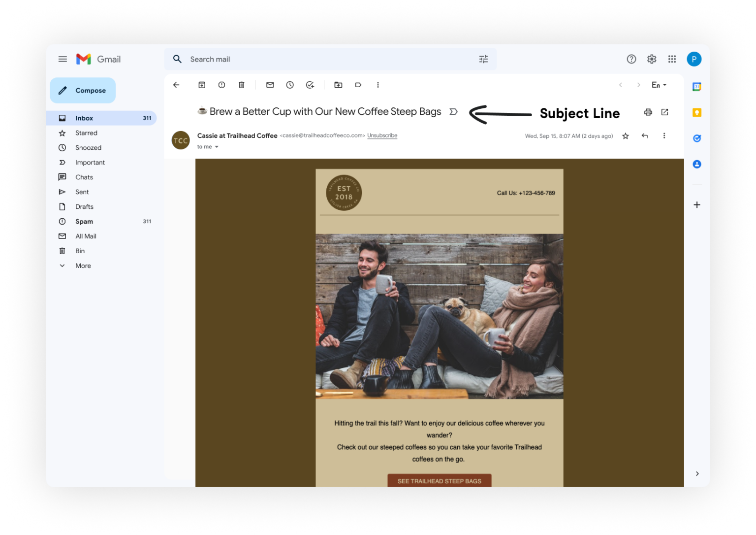
Task: Snooze this email
Action: point(289,85)
